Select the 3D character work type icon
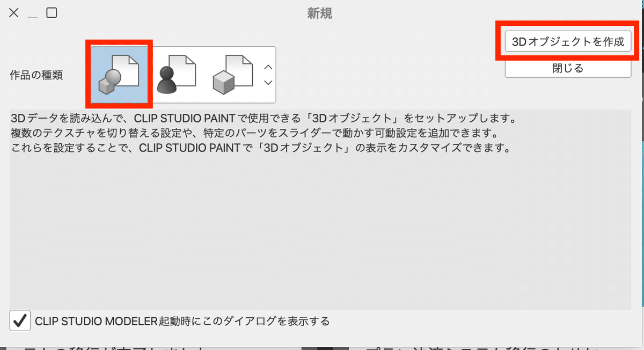The height and width of the screenshot is (350, 644). coord(176,75)
